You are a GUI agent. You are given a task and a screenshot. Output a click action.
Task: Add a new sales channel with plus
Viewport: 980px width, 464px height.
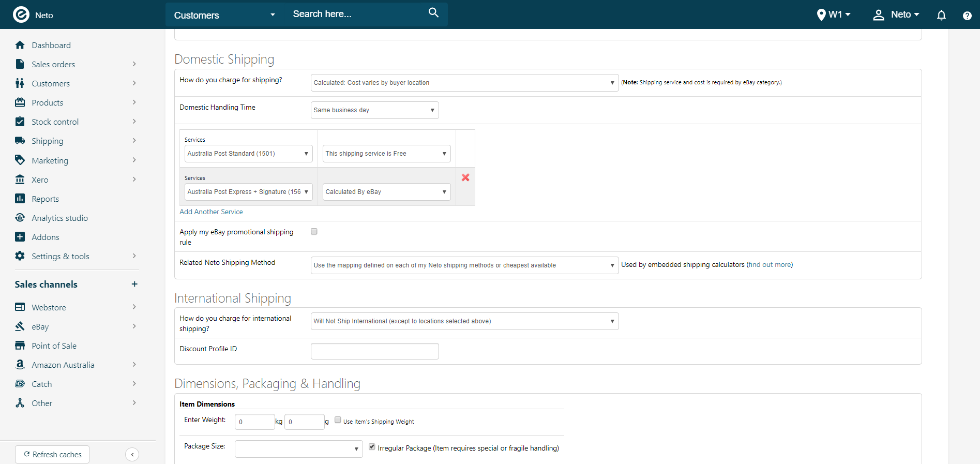[134, 284]
